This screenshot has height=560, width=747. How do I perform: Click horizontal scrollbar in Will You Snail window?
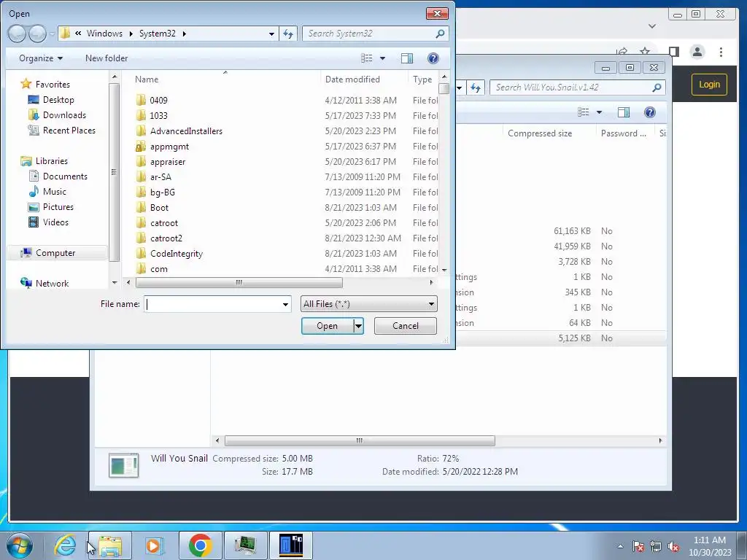360,440
